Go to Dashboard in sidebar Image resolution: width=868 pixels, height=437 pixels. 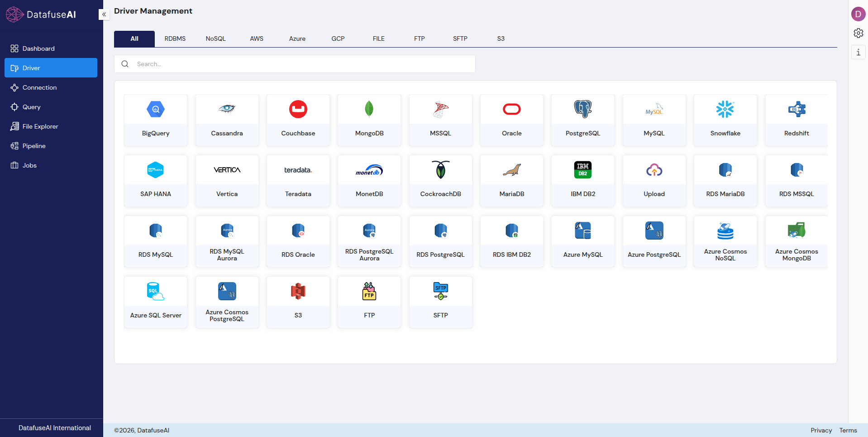point(51,48)
